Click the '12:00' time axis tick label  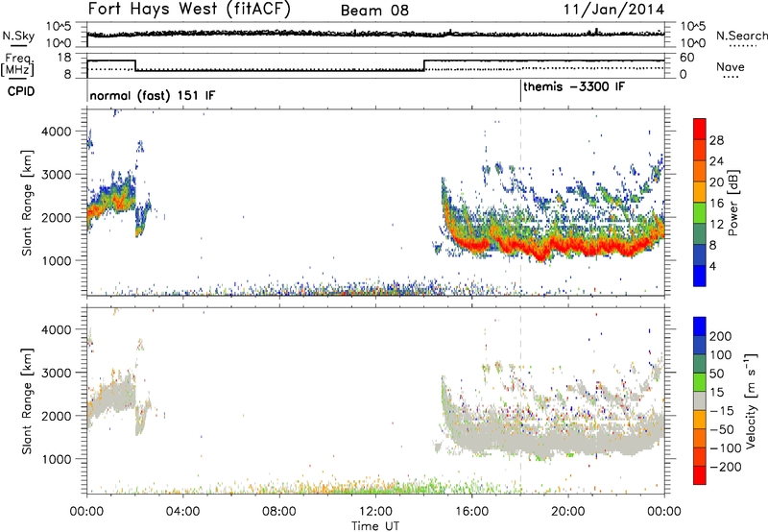(375, 512)
